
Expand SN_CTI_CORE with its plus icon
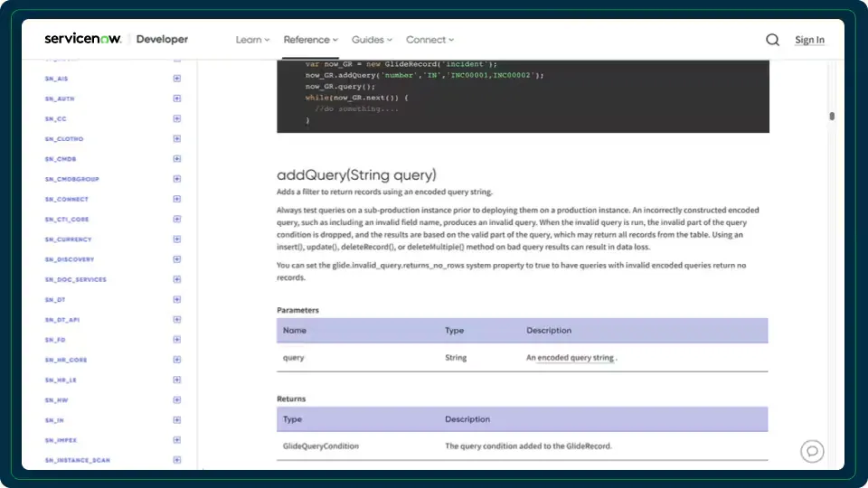pos(176,219)
